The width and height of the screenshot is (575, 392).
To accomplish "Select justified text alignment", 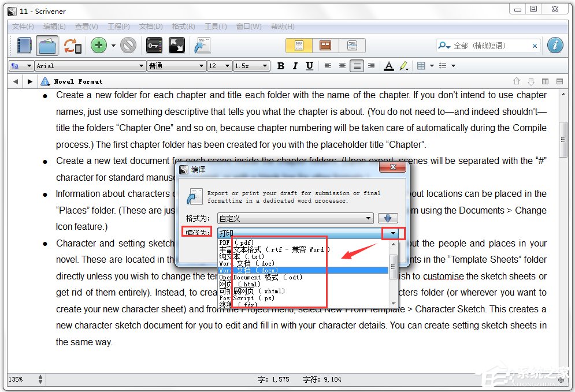I will pos(357,66).
